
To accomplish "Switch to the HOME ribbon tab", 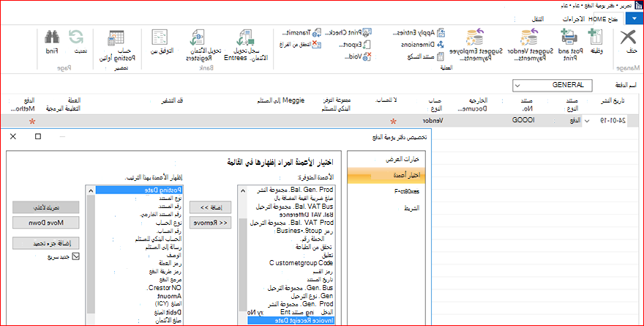I will coord(602,19).
